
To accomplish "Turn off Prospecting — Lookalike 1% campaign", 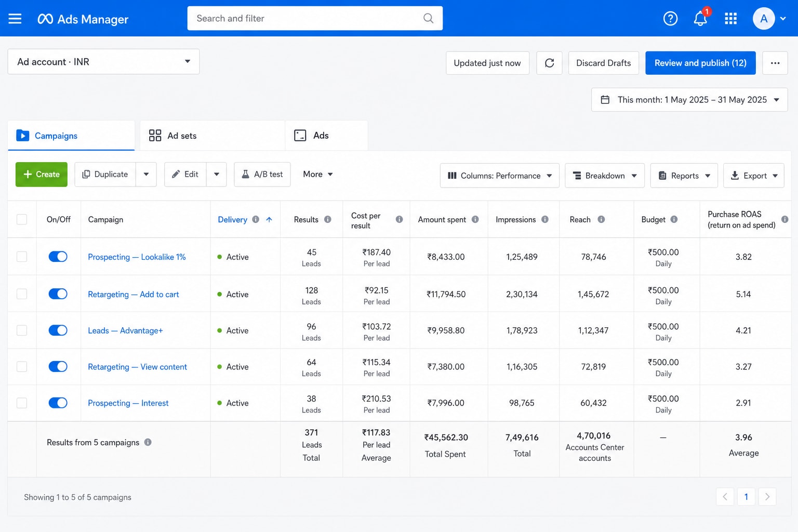I will pos(58,257).
